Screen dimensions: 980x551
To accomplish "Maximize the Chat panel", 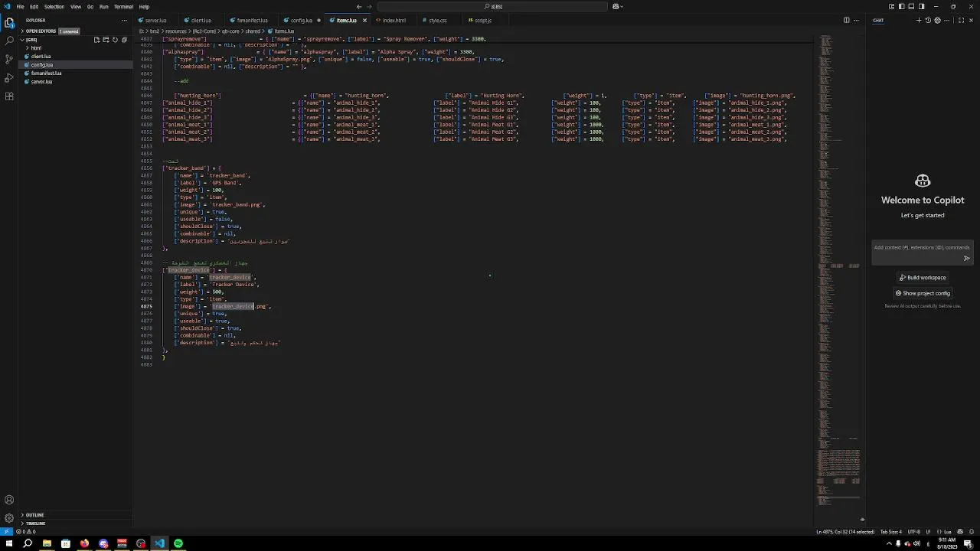I will pos(962,21).
